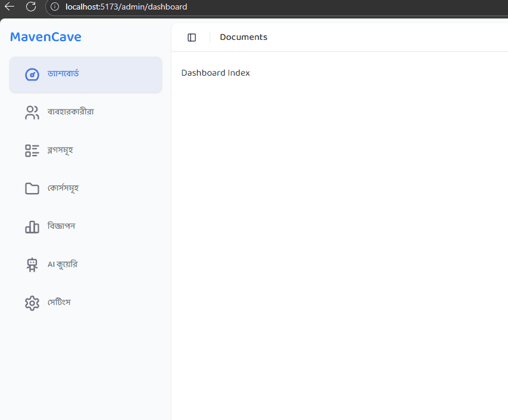Click the bar chart icon beside বিজ্ঞাপন
This screenshot has height=420, width=508.
tap(32, 226)
